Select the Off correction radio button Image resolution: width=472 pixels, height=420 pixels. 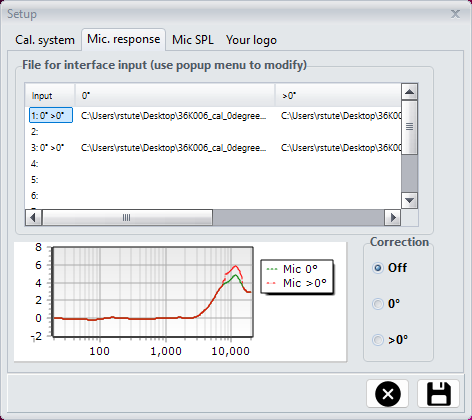click(378, 268)
